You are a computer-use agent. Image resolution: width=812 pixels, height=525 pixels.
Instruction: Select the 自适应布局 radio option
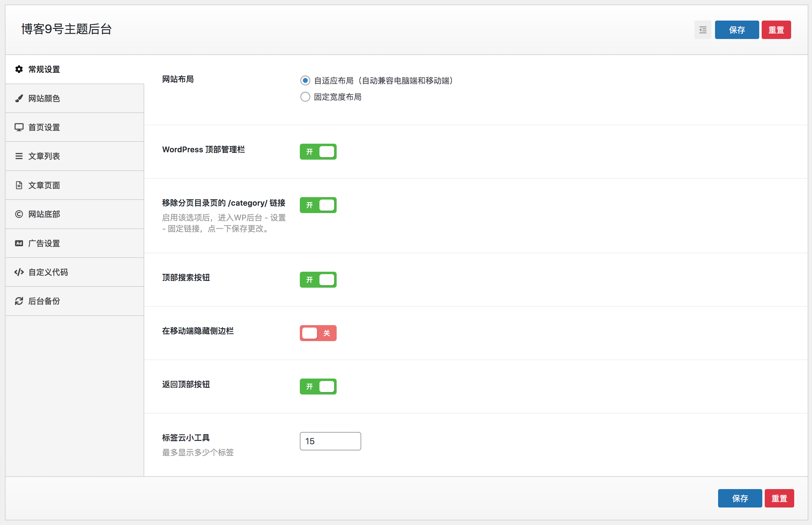click(x=305, y=80)
